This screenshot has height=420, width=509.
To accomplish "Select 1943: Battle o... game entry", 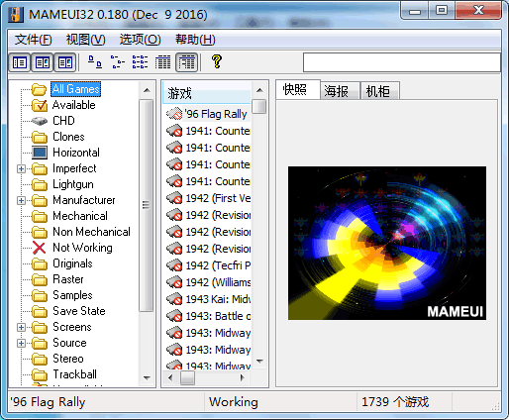I will coord(218,316).
